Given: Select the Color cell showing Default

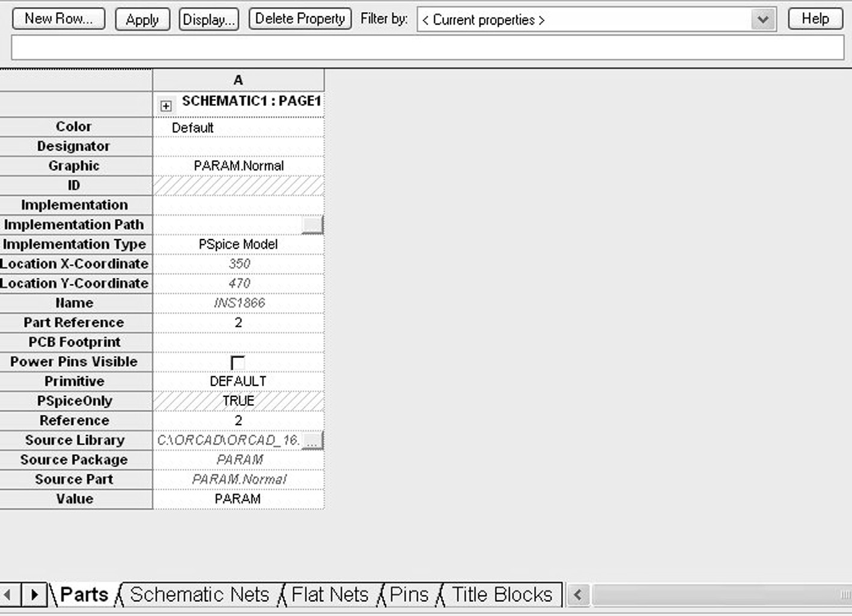Looking at the screenshot, I should (238, 127).
